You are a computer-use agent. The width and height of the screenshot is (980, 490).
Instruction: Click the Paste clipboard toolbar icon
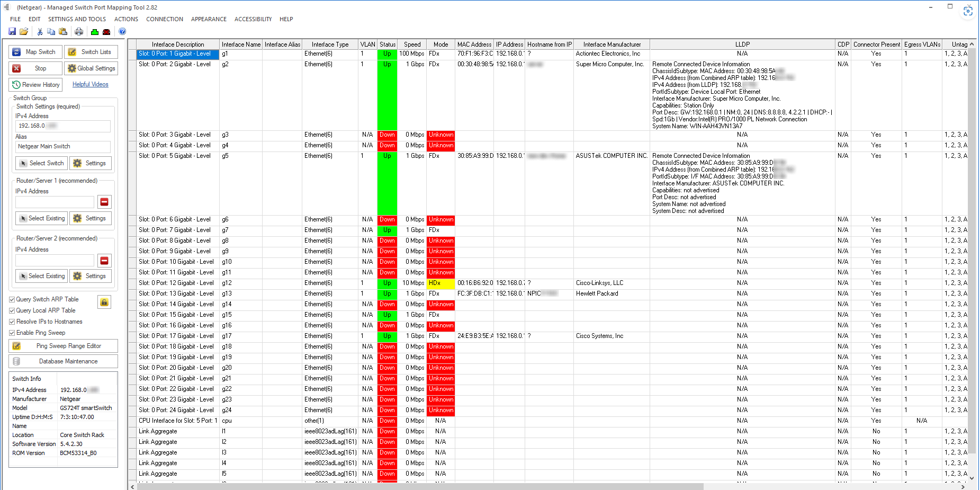63,32
